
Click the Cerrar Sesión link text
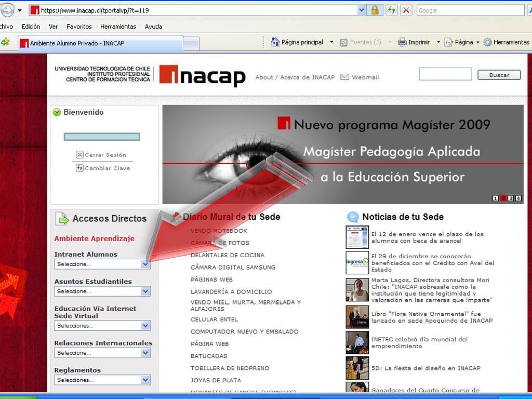(x=105, y=155)
